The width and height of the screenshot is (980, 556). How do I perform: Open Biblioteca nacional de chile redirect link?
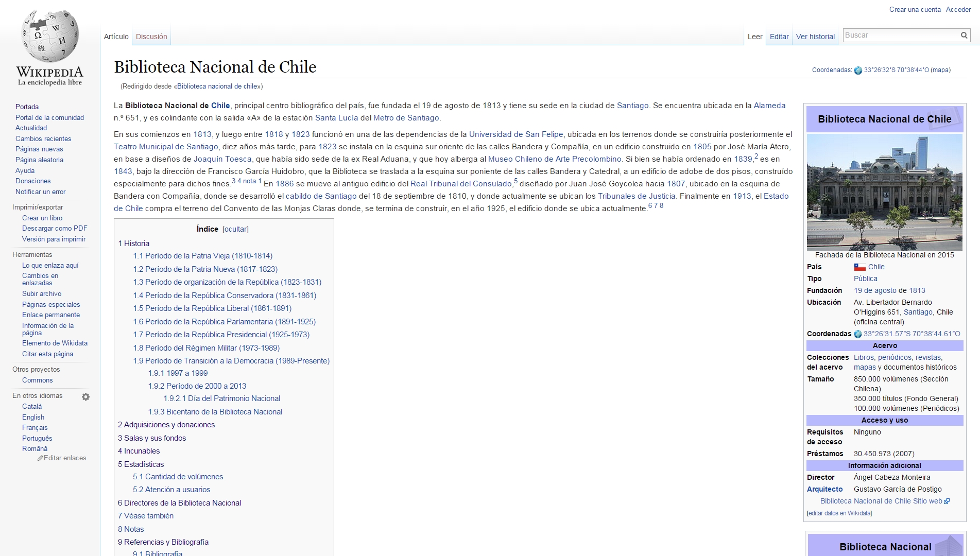(218, 86)
